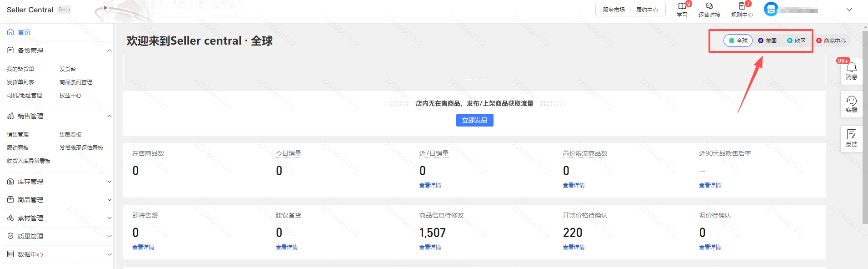This screenshot has width=868, height=269.
Task: Open 权益中心 menu item
Action: 70,96
